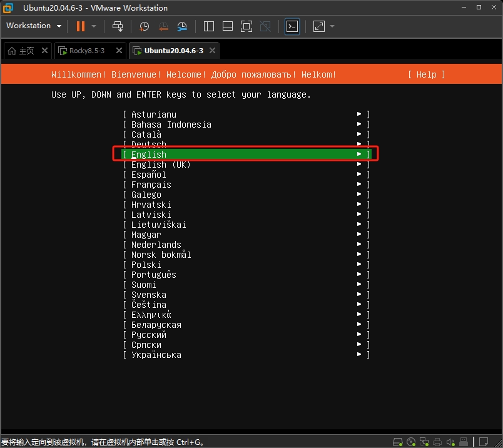Toggle the thumbnail bar view
The height and width of the screenshot is (448, 503).
(228, 26)
